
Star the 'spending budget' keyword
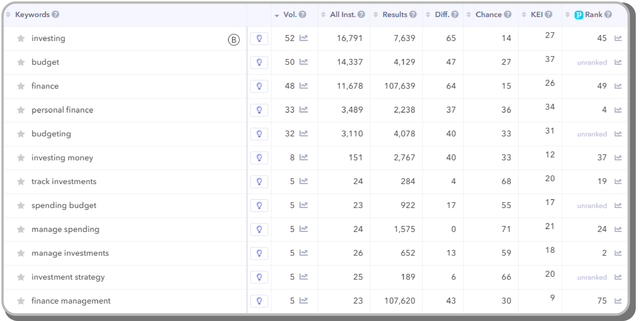21,206
